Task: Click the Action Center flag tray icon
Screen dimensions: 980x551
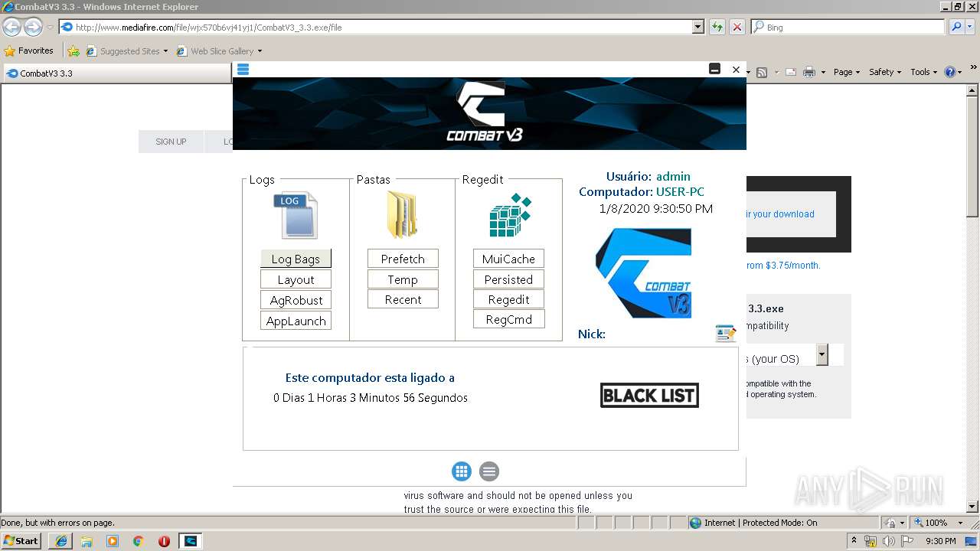Action: (907, 541)
